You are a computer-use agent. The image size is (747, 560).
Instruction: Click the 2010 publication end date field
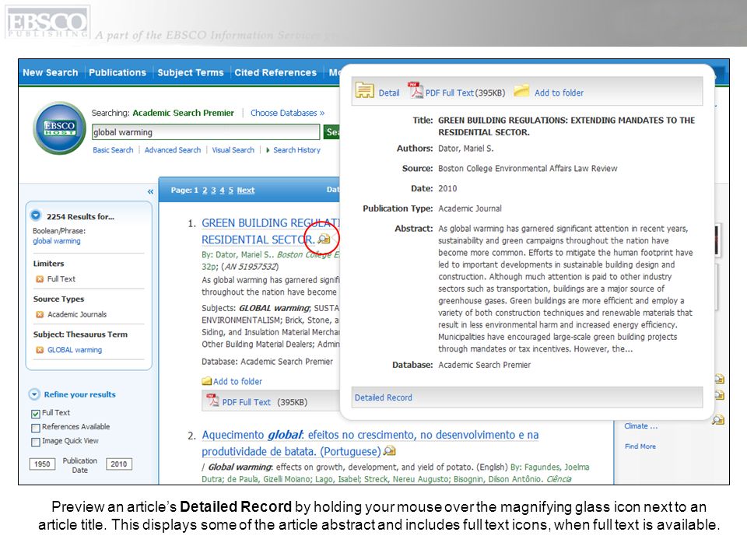pos(118,464)
